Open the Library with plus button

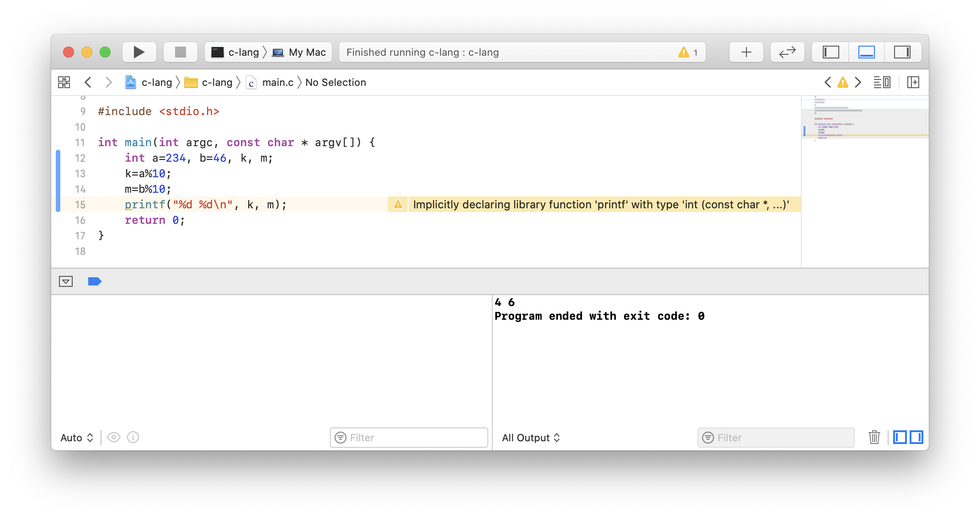click(746, 52)
